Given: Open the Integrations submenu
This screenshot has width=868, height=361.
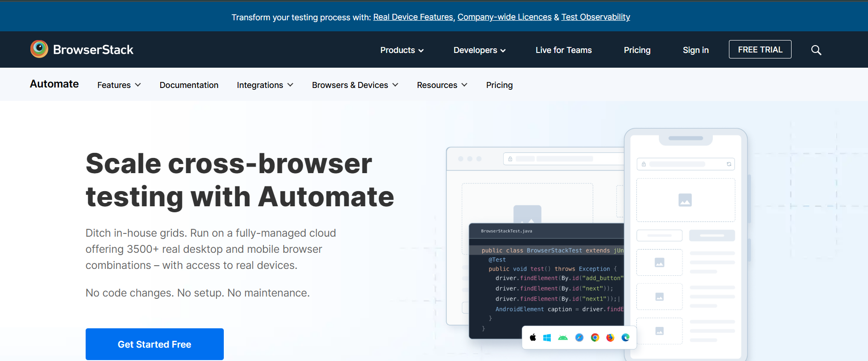Looking at the screenshot, I should click(265, 85).
